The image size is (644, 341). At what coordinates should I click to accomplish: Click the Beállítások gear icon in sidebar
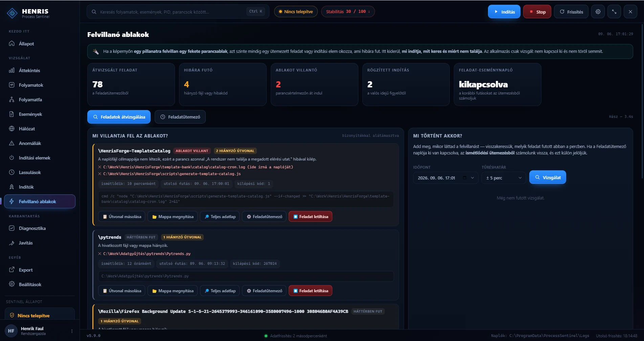click(12, 284)
